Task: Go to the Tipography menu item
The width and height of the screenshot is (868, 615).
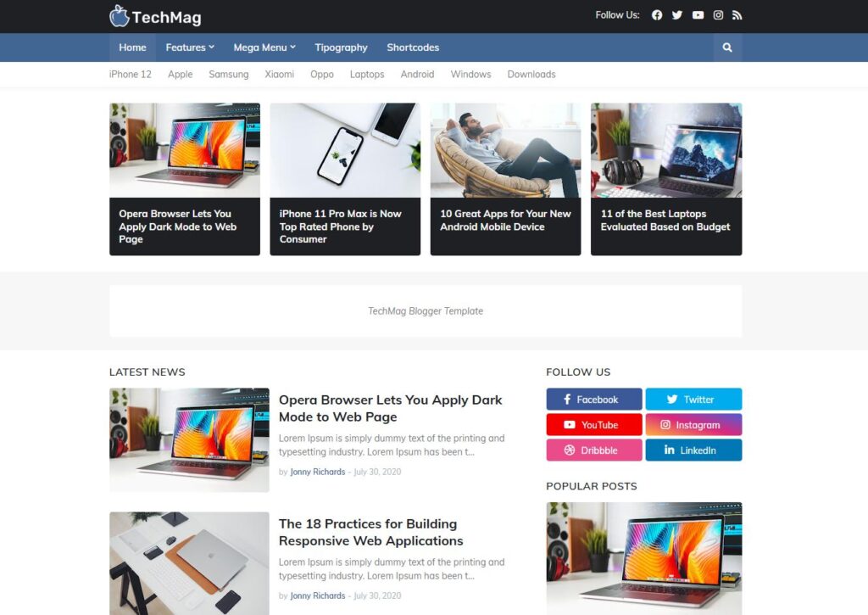Action: pyautogui.click(x=341, y=48)
